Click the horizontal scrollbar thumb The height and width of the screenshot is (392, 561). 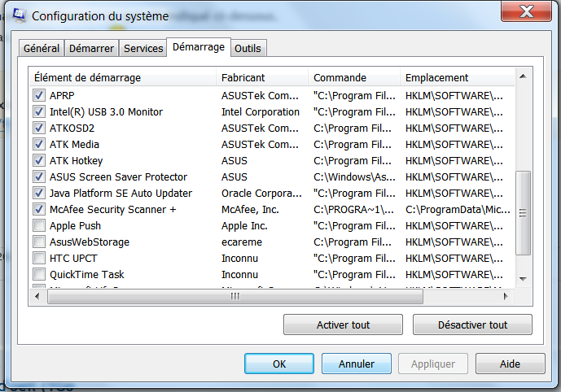point(235,296)
